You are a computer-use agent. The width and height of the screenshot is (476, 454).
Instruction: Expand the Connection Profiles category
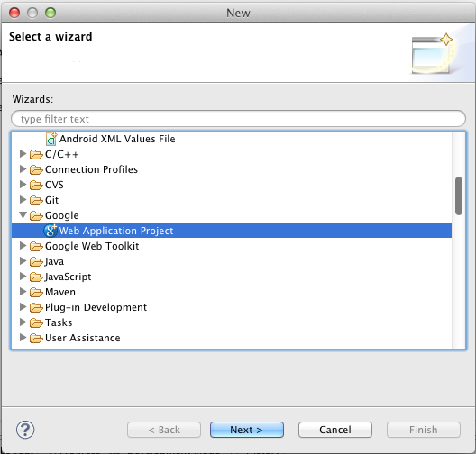(x=23, y=169)
